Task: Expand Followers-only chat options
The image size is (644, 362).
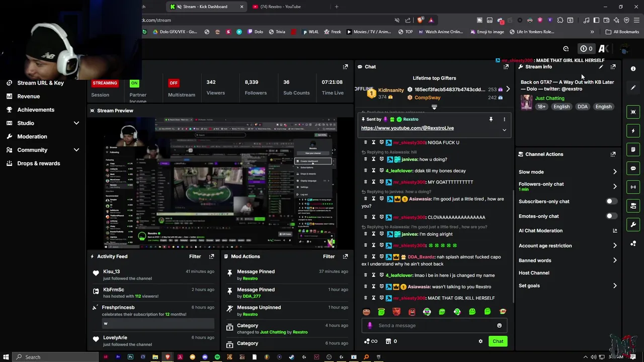Action: click(615, 186)
